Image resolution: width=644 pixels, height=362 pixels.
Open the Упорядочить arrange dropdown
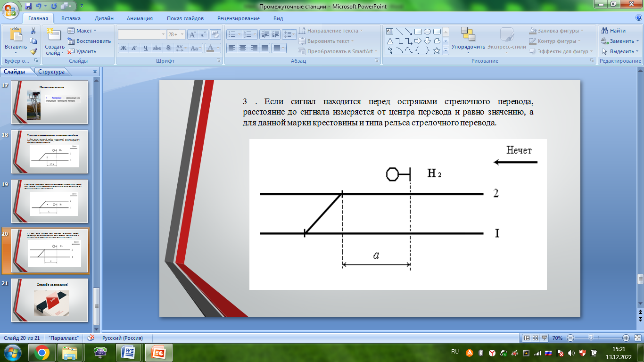point(468,41)
